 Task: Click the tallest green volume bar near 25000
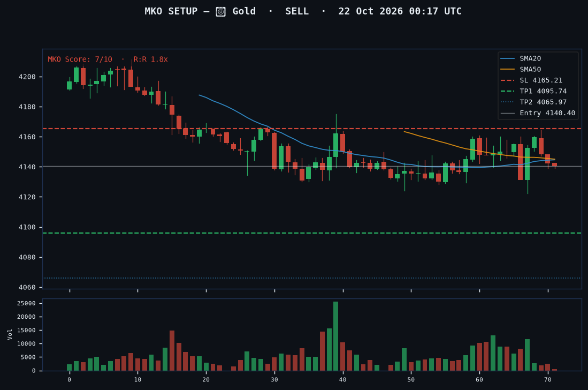click(335, 336)
